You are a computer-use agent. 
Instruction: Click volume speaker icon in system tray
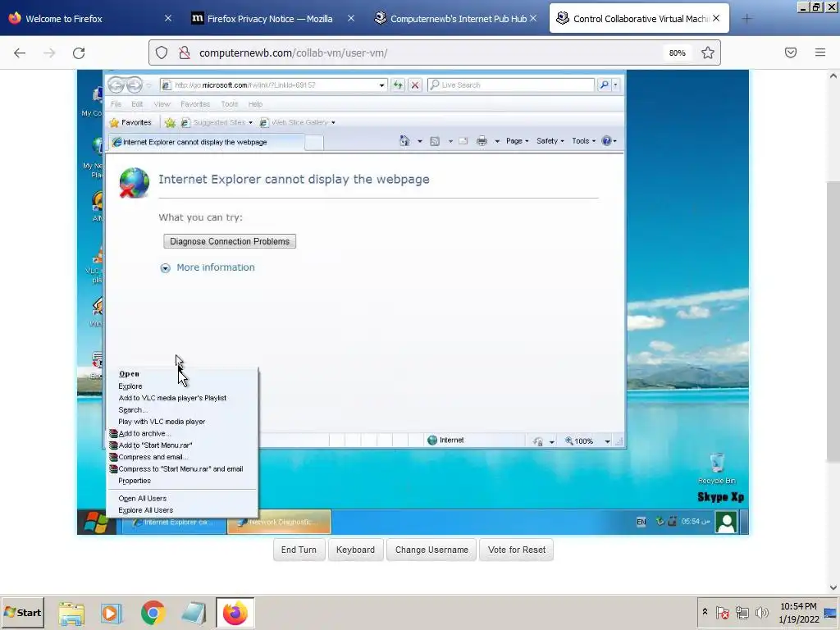click(761, 612)
